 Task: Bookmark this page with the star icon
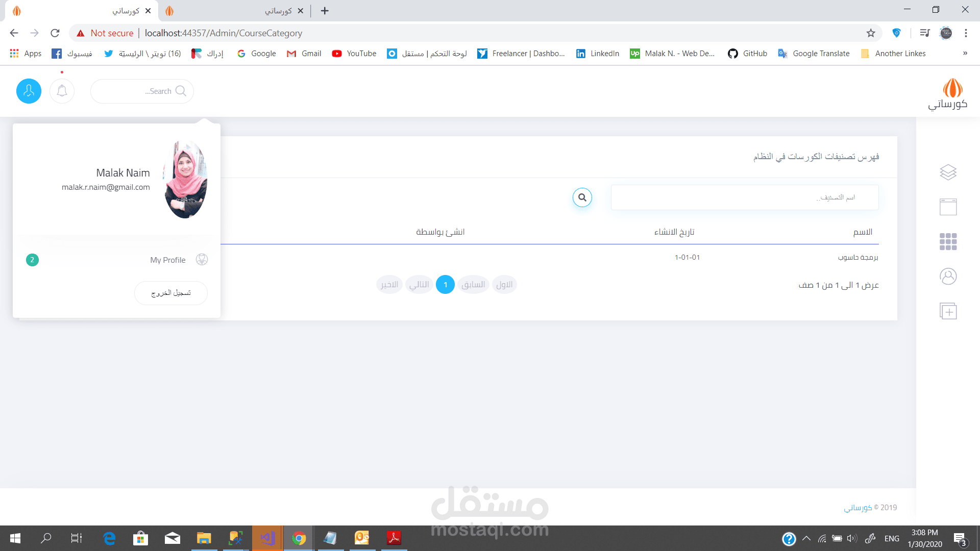871,33
